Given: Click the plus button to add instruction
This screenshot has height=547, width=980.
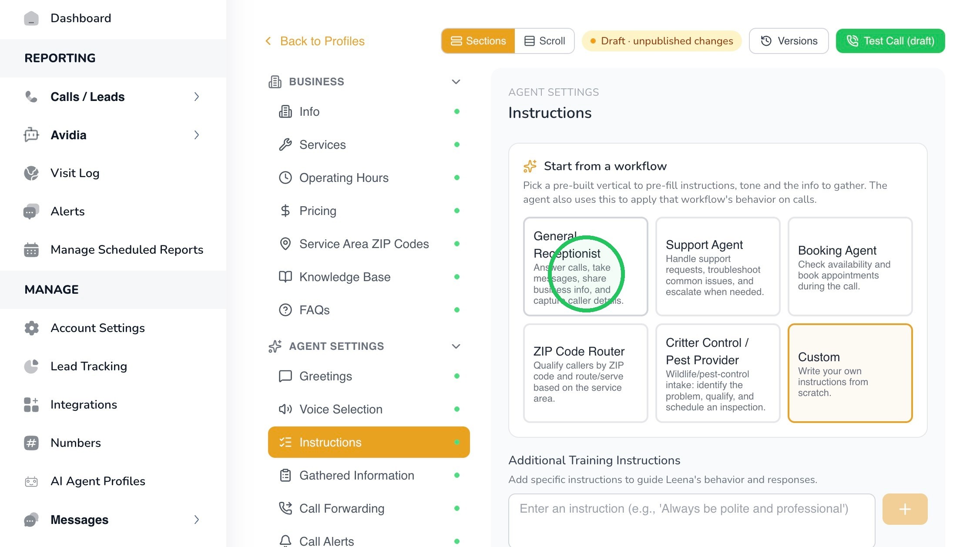Looking at the screenshot, I should [905, 509].
